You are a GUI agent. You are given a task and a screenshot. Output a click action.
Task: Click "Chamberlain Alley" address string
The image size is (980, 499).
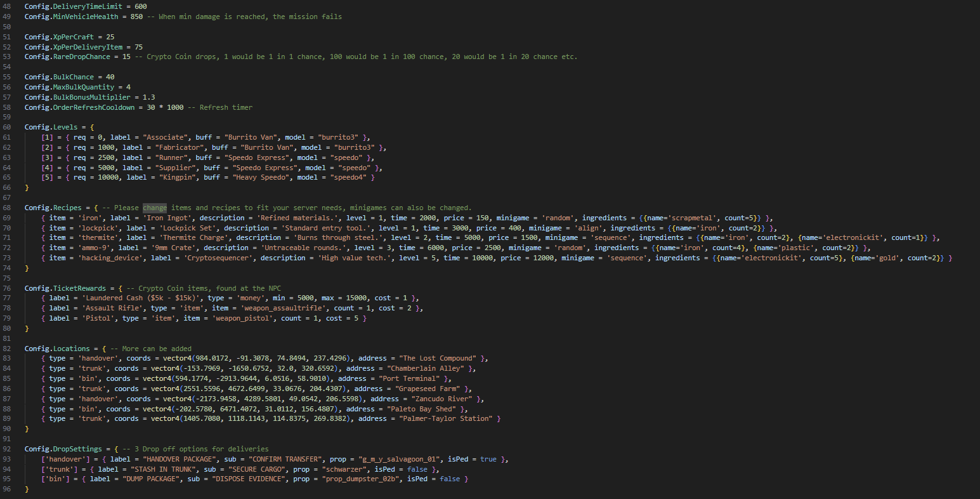425,368
